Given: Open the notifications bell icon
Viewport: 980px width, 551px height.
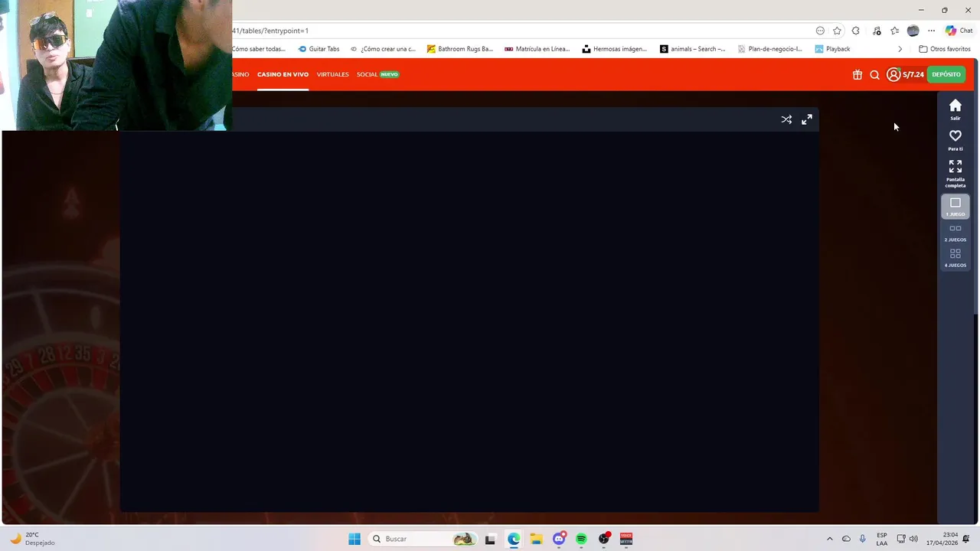Looking at the screenshot, I should pyautogui.click(x=966, y=539).
